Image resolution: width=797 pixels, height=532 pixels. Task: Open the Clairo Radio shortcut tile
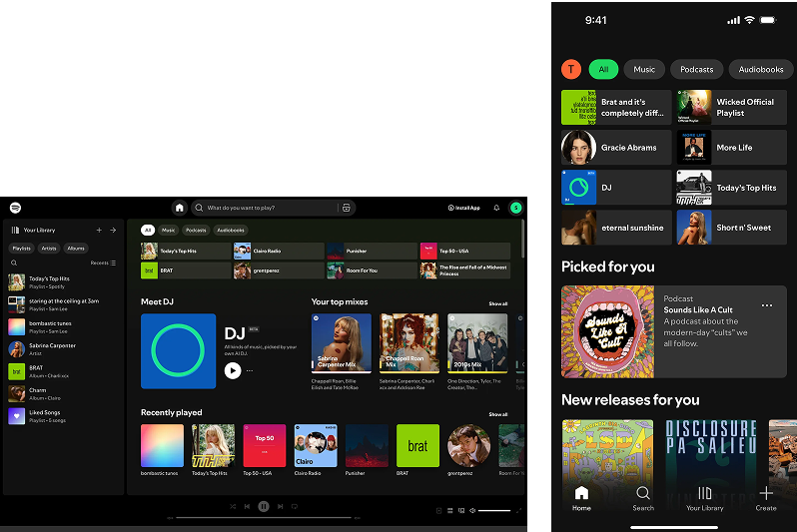pos(279,251)
